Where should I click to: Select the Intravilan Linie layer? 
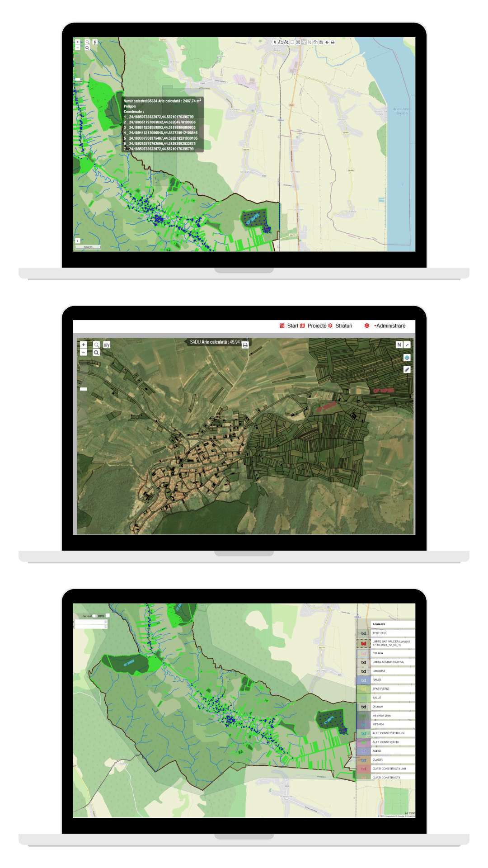coord(393,715)
